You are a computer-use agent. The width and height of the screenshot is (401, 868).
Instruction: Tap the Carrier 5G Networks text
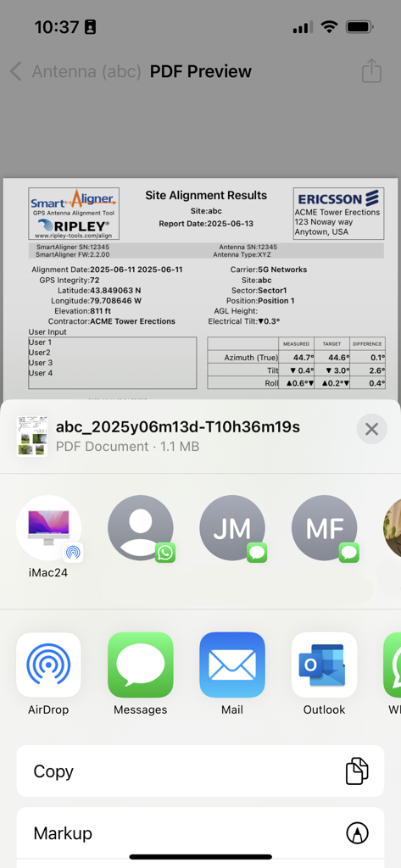click(x=269, y=270)
